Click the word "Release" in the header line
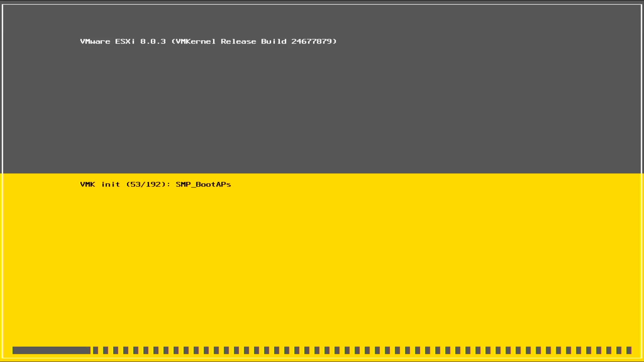This screenshot has height=362, width=644. click(238, 41)
